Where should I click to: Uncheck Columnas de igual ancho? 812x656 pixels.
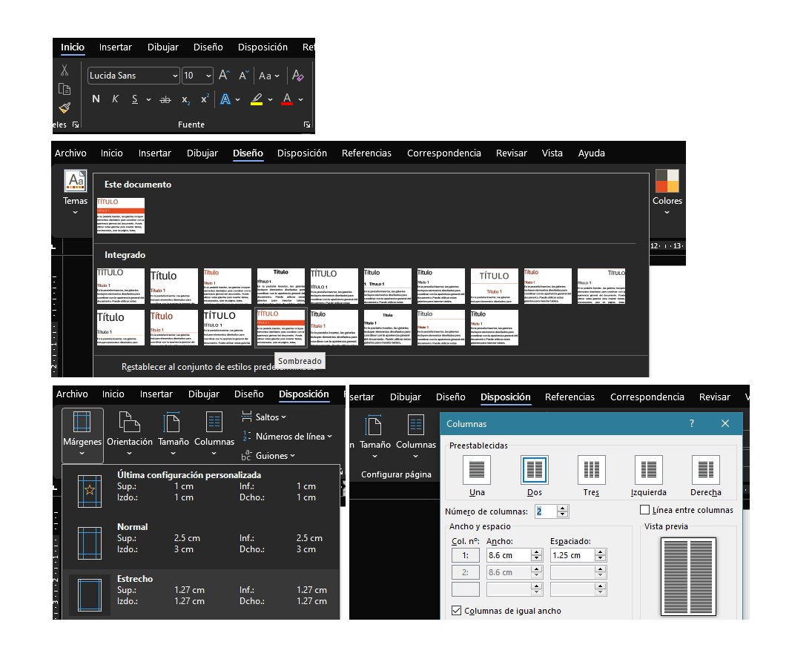pyautogui.click(x=456, y=611)
